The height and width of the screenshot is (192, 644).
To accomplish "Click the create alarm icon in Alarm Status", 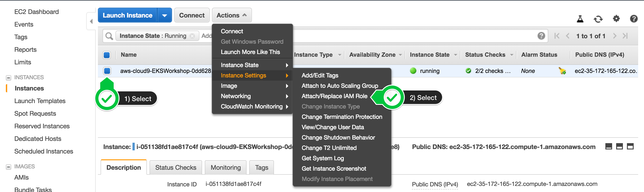I will coord(562,71).
